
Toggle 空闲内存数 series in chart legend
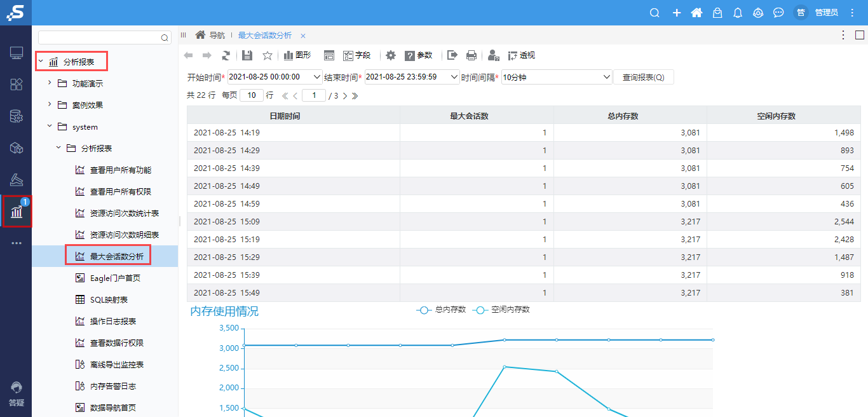pos(501,310)
